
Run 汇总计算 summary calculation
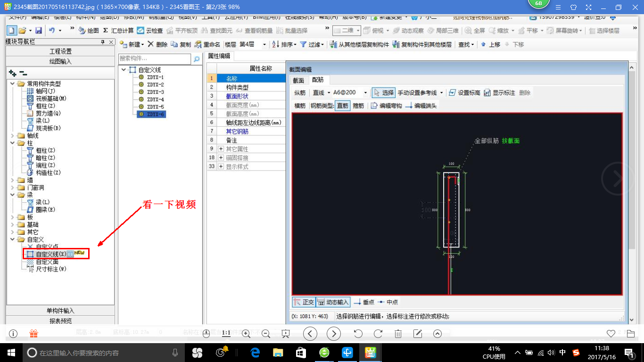click(118, 30)
